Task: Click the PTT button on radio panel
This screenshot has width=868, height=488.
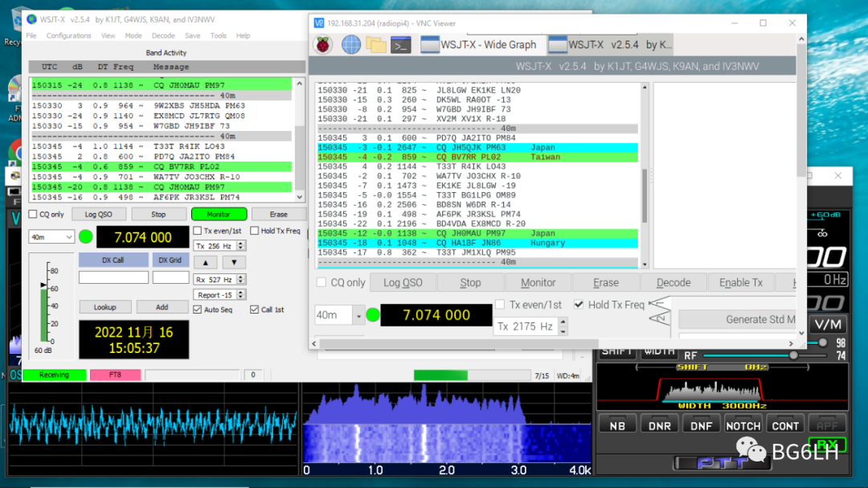Action: (721, 463)
